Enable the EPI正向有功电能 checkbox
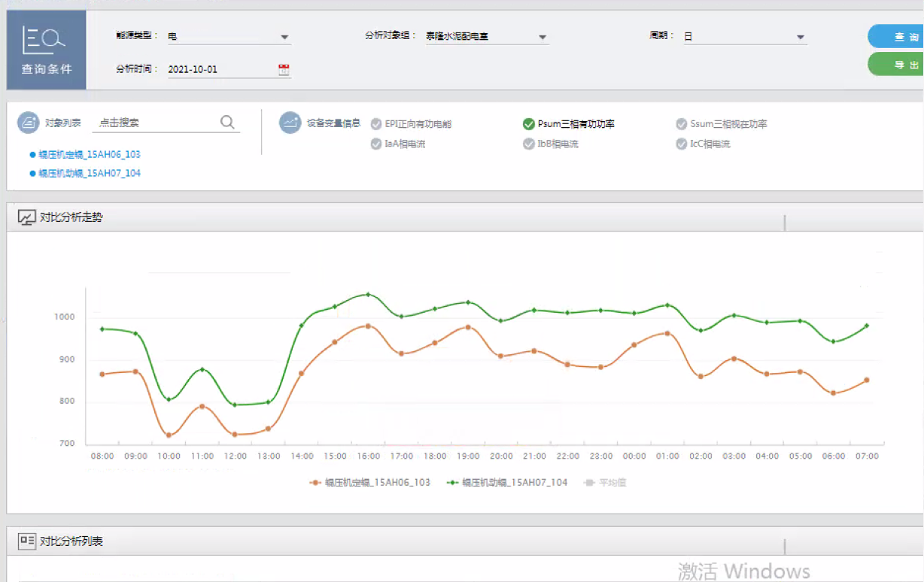 (376, 124)
